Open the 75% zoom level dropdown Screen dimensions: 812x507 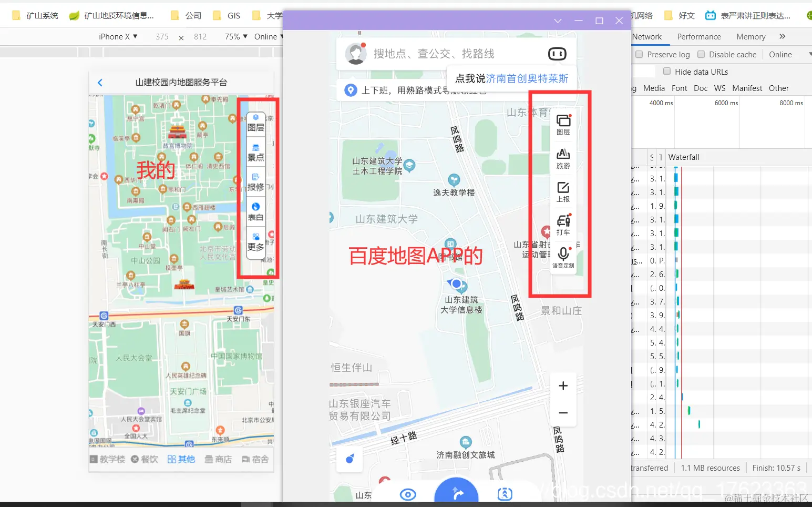[235, 36]
